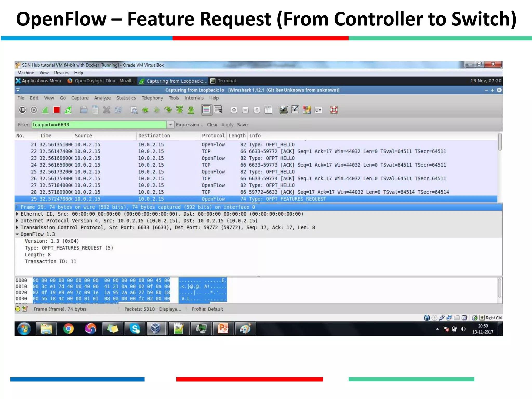Toggle packet list colorize
Viewport: 532px width, 399px height.
(x=207, y=110)
